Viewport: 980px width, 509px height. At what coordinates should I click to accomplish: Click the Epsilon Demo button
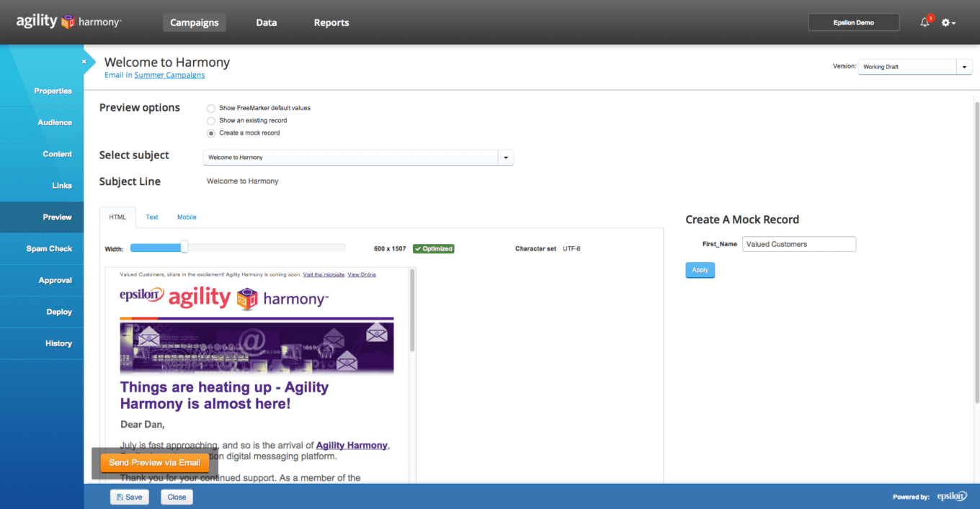click(x=854, y=22)
